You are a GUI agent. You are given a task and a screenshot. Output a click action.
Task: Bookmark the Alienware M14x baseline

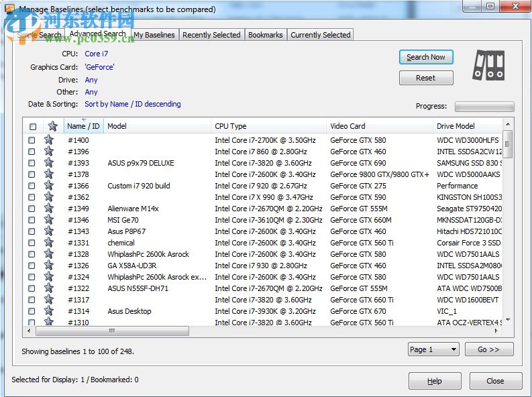(49, 208)
